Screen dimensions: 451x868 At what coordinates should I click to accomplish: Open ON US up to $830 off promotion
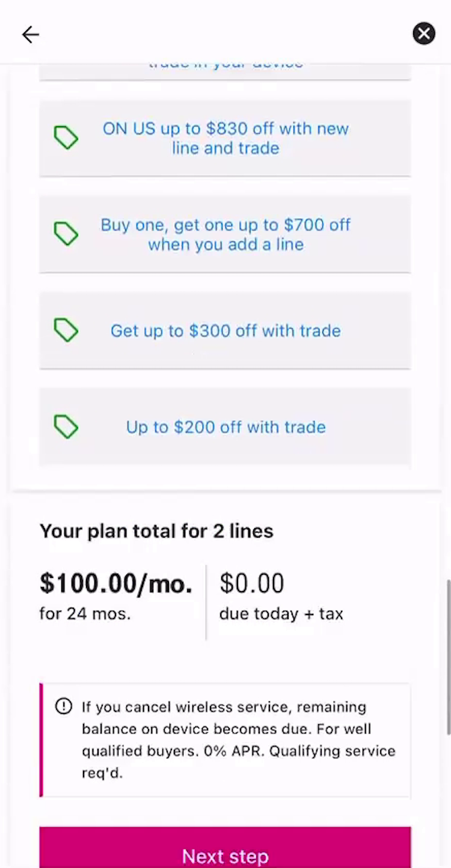pyautogui.click(x=226, y=138)
